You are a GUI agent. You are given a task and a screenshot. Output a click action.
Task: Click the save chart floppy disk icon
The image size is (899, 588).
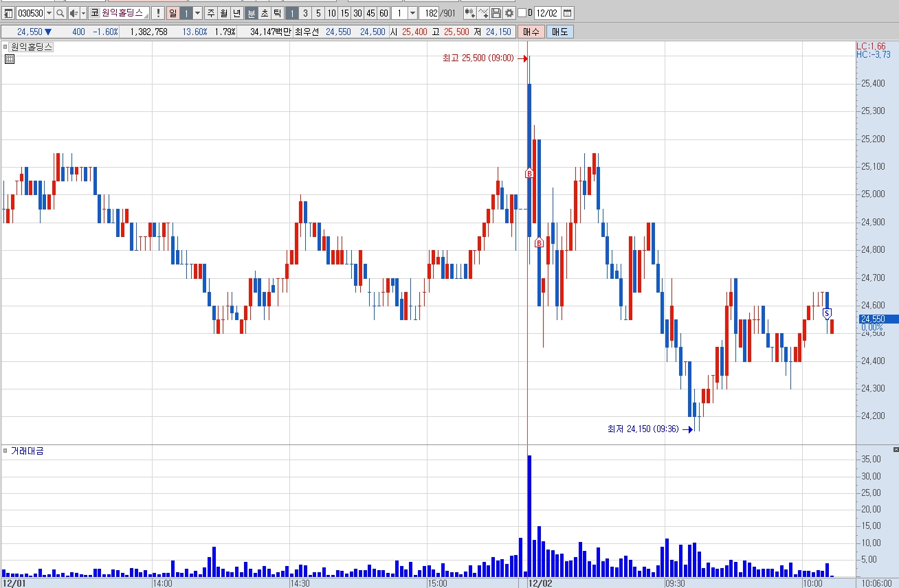point(496,13)
